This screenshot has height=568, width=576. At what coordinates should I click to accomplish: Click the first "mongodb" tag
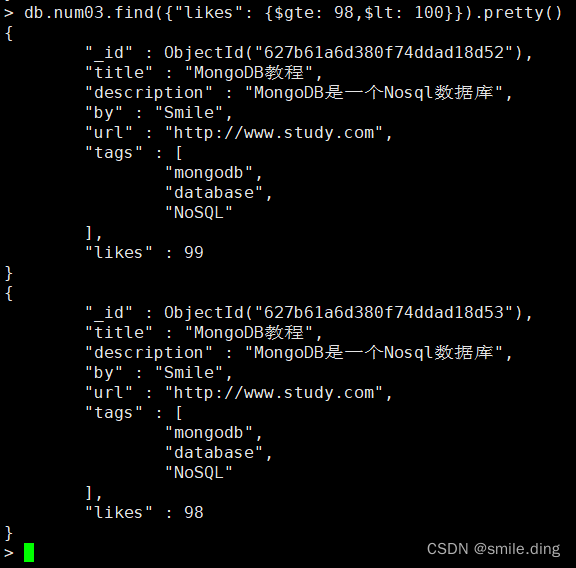point(209,173)
